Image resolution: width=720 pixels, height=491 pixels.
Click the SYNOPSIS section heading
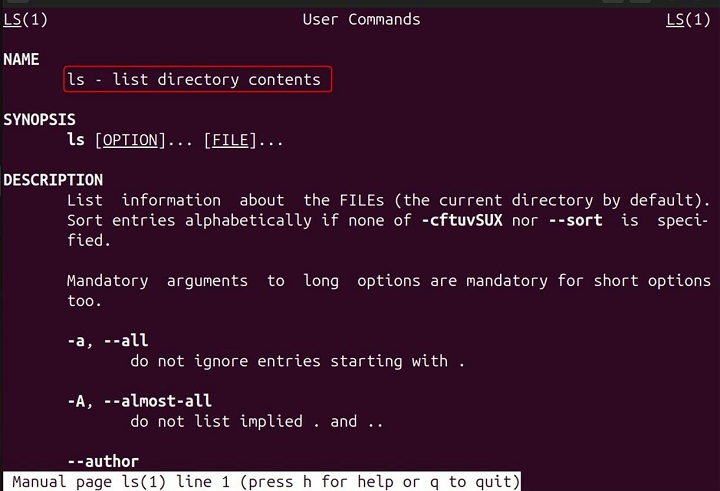[x=39, y=120]
